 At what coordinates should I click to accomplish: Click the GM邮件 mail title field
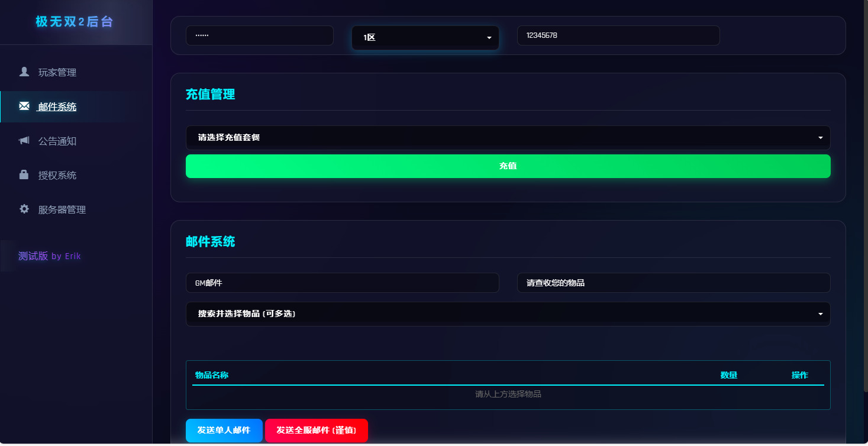(x=343, y=283)
